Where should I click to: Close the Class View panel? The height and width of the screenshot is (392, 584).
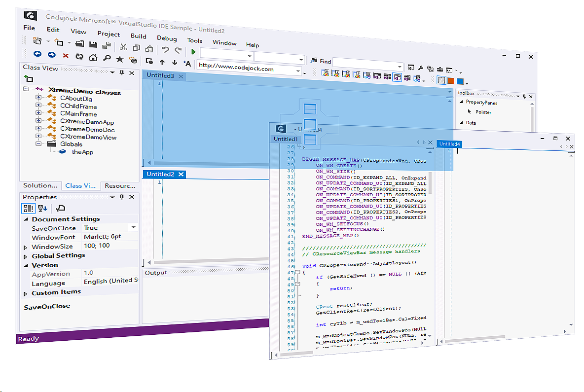click(x=132, y=73)
